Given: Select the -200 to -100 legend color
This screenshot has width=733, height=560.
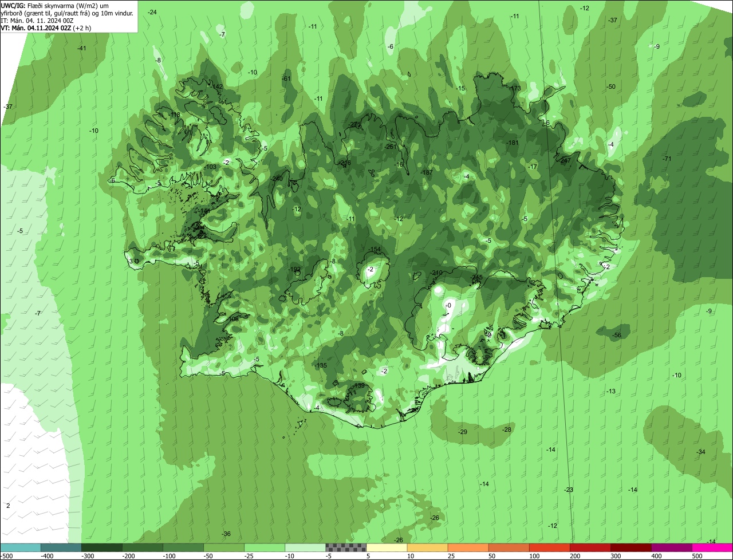Looking at the screenshot, I should pyautogui.click(x=143, y=547).
